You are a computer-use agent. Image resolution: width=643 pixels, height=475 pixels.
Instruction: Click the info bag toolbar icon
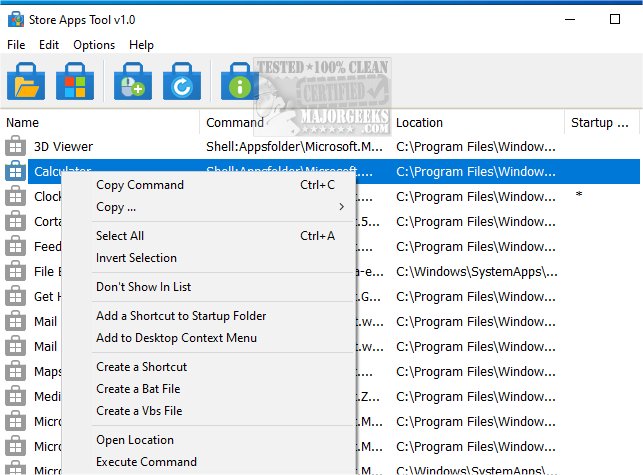tap(240, 81)
